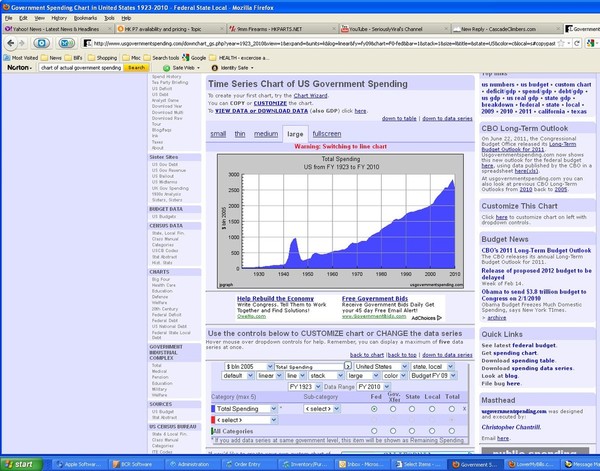Click the Reload icon in the address bar
This screenshot has width=600, height=471.
tap(577, 43)
